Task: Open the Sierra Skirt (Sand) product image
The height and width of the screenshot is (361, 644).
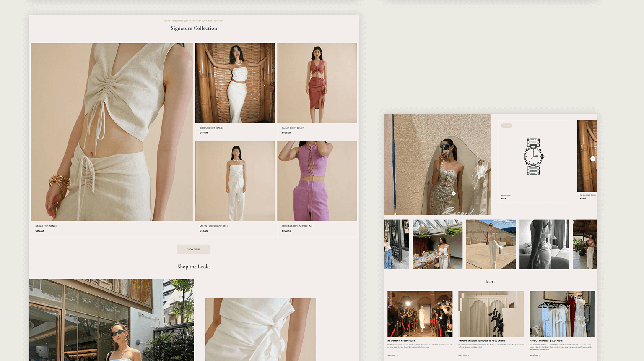Action: coord(235,83)
